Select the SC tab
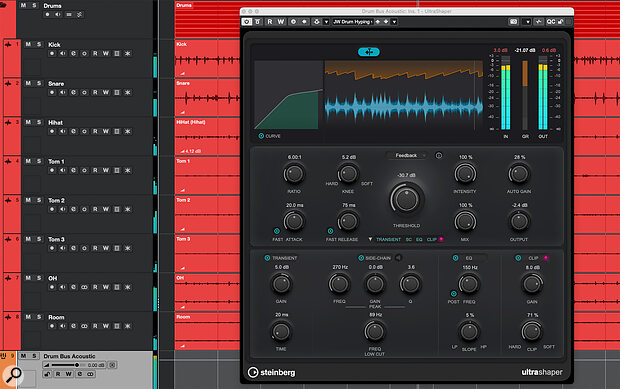This screenshot has width=620, height=389. pyautogui.click(x=409, y=240)
